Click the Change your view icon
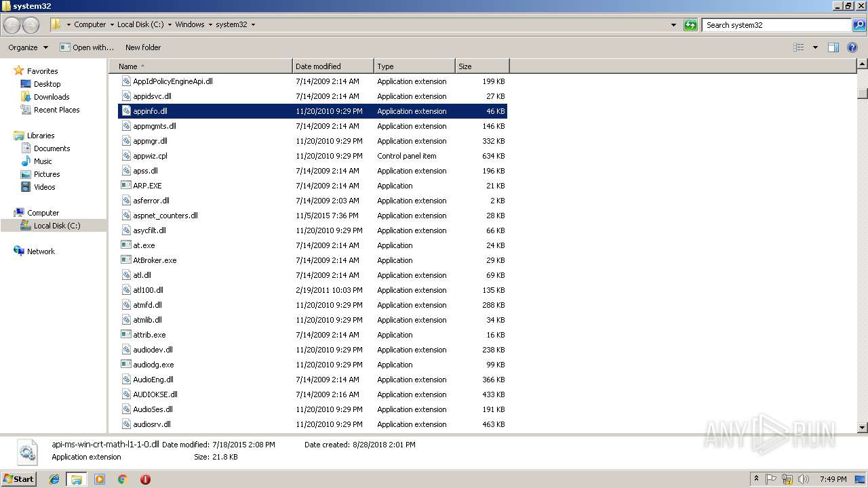 click(x=799, y=47)
